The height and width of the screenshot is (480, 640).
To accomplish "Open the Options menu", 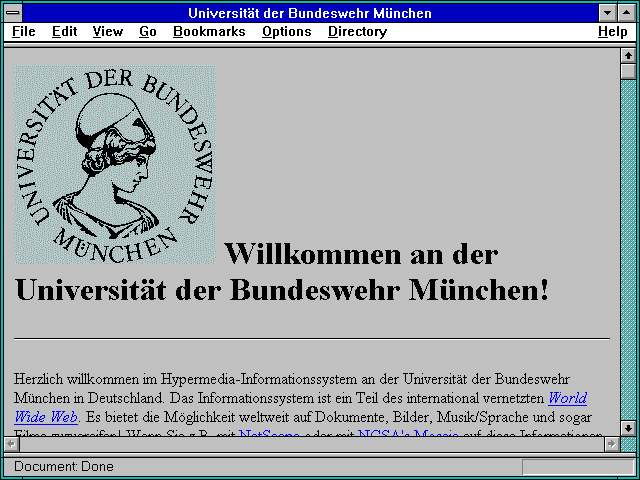I will pyautogui.click(x=287, y=31).
